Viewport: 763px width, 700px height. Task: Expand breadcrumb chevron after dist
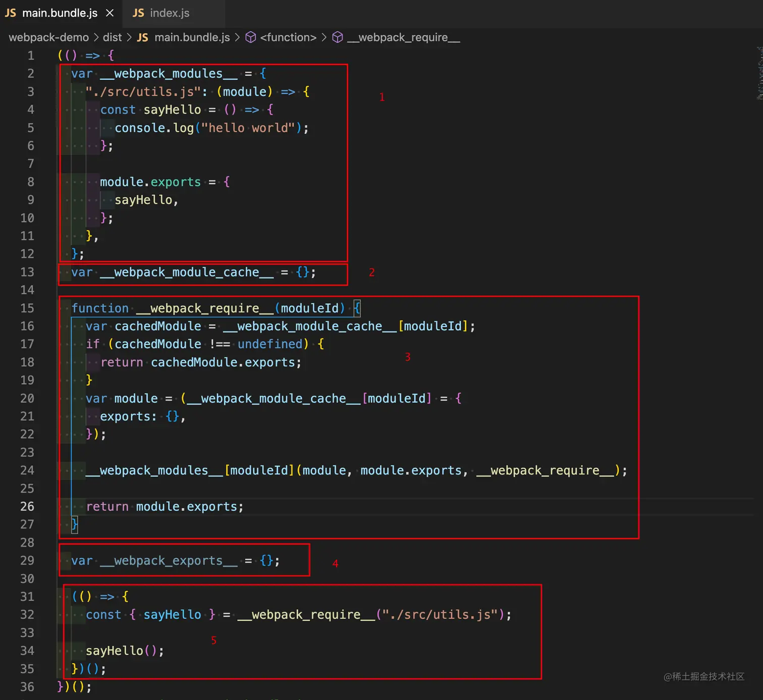[x=129, y=37]
